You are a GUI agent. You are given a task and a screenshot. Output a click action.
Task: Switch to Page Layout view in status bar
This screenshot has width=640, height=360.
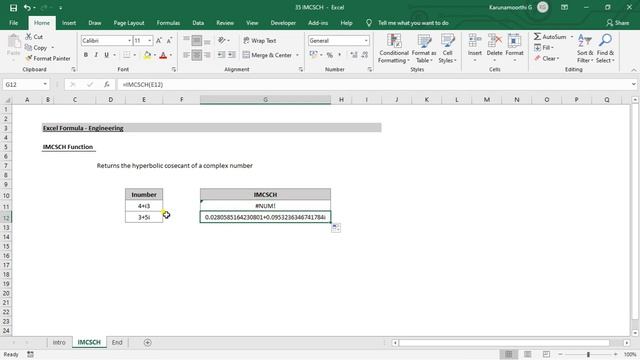527,354
